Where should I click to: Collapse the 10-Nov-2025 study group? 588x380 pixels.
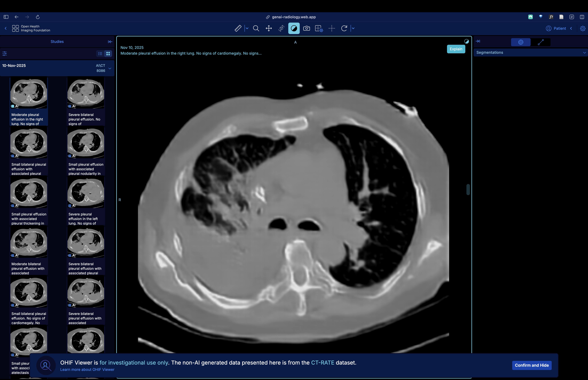coord(110,68)
